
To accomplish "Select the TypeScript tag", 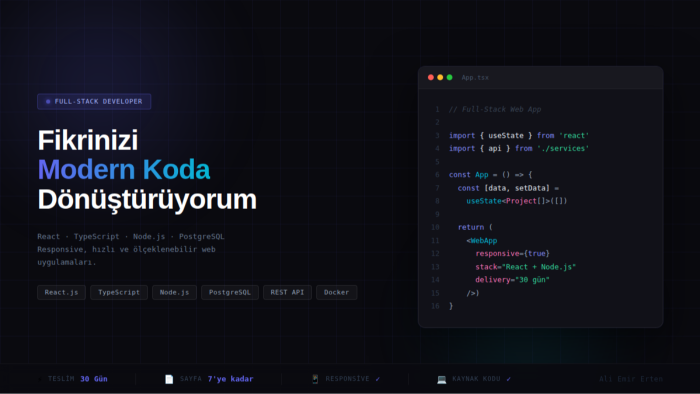I will coord(119,292).
